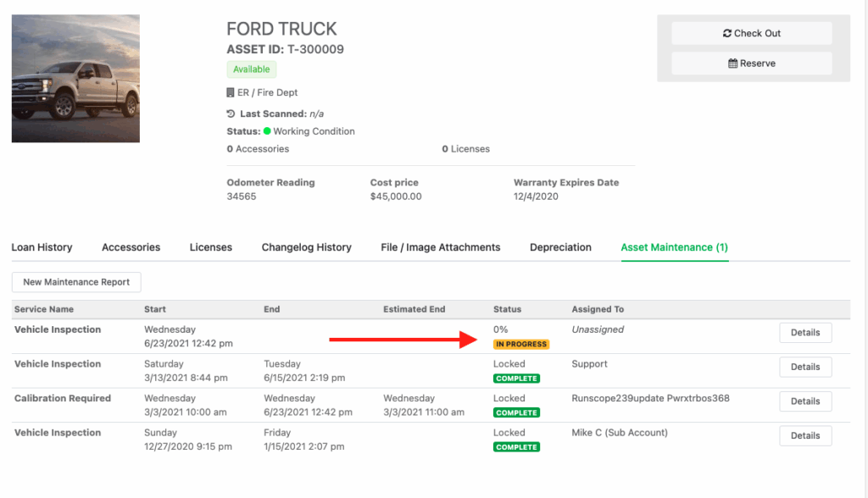Click Details for the in-progress Vehicle Inspection

tap(804, 332)
